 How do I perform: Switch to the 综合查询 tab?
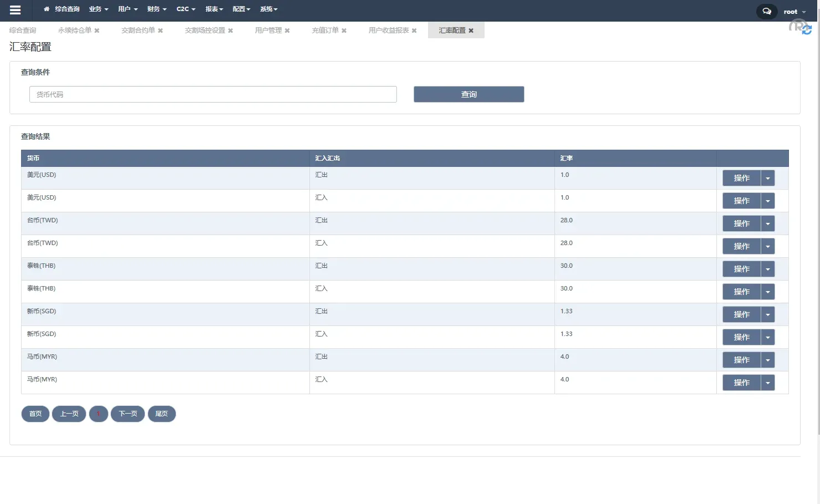point(22,30)
